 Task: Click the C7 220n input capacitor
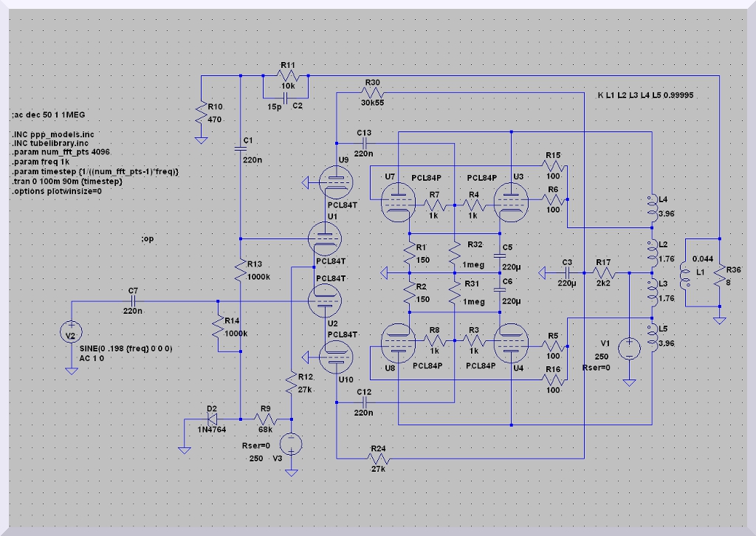point(133,301)
